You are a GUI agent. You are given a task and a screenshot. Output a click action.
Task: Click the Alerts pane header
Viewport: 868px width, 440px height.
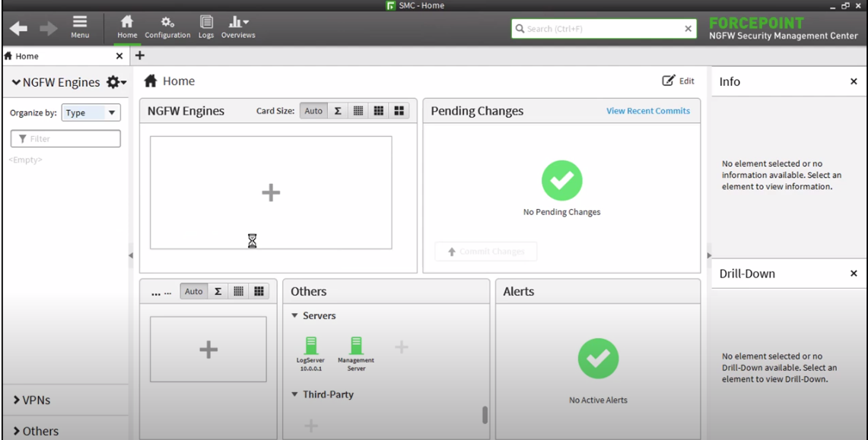(598, 291)
